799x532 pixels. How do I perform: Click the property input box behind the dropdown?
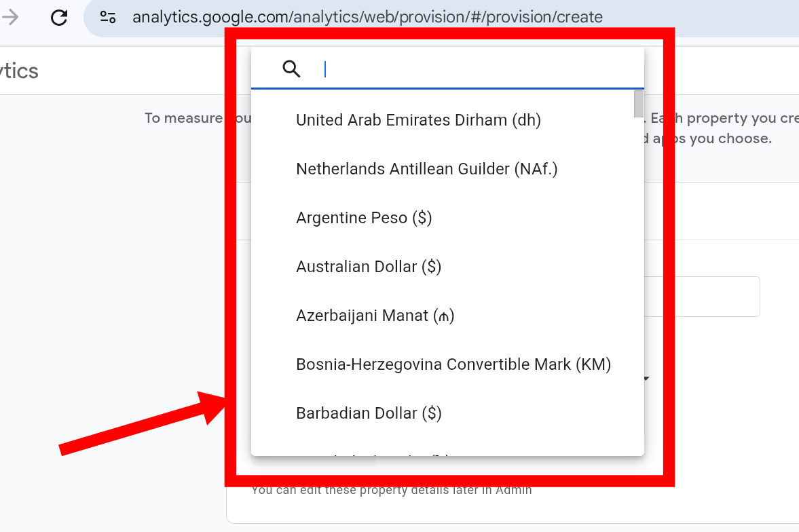pyautogui.click(x=713, y=296)
